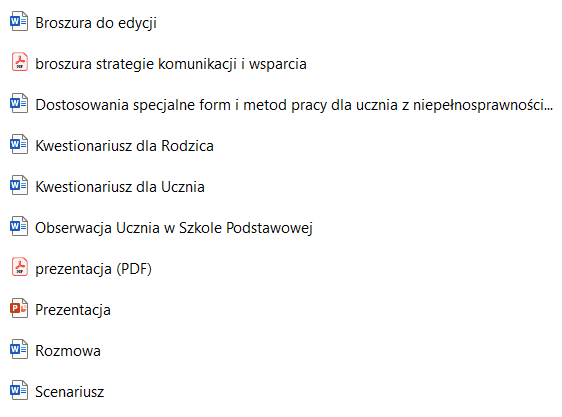Screen dimensions: 562x417
Task: Open the Rozmowa document name
Action: (x=68, y=351)
